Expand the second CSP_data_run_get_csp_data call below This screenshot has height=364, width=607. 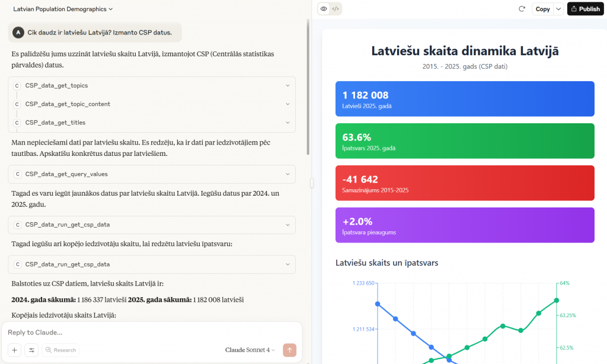(152, 264)
